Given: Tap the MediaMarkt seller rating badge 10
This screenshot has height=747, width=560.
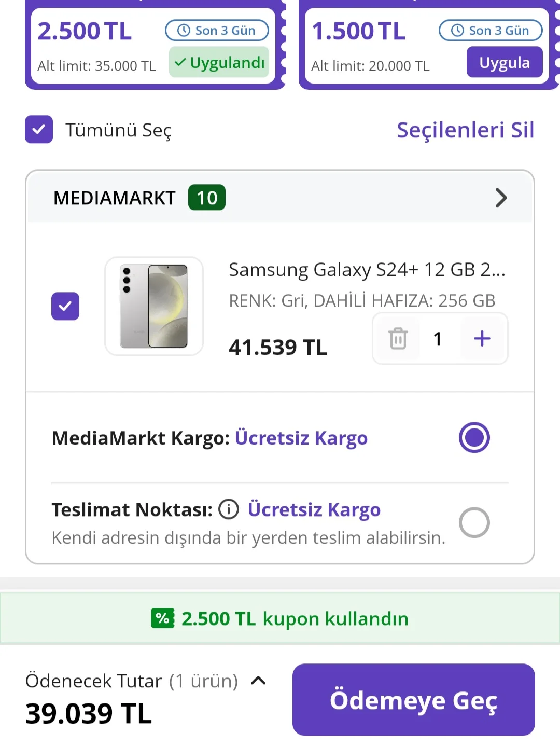Looking at the screenshot, I should point(206,198).
